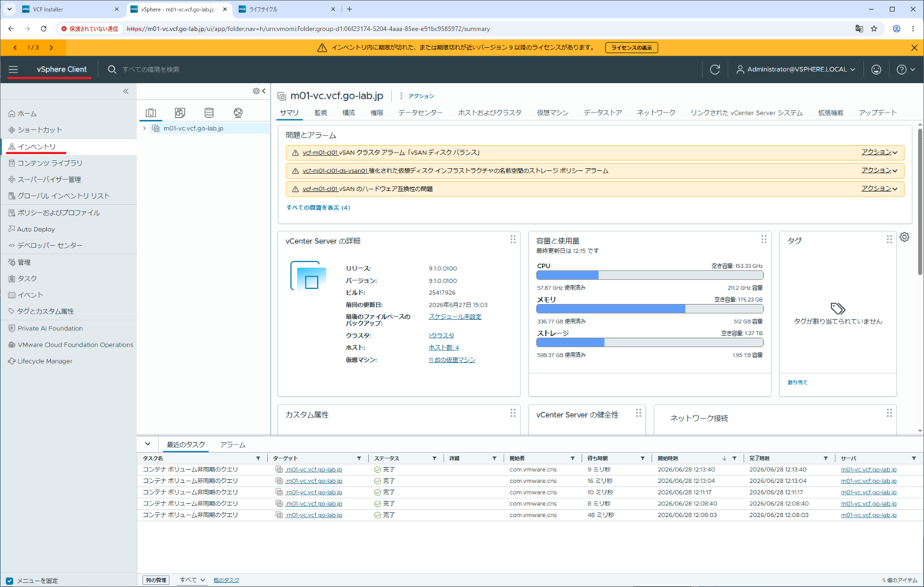Click the ストレージ usage bar
Viewport: 924px width, 587px height.
tap(650, 342)
